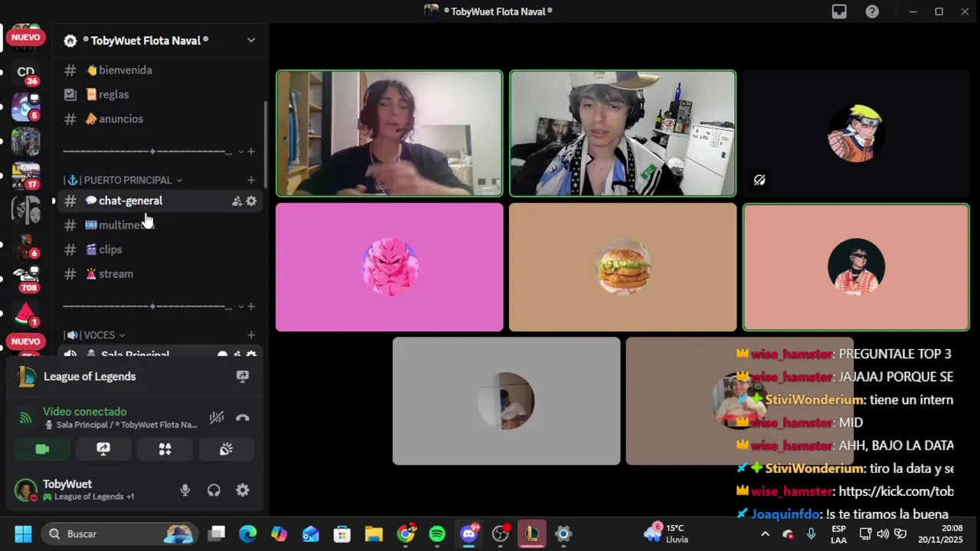
Task: Open the weather widget showing 15°C
Action: [668, 533]
